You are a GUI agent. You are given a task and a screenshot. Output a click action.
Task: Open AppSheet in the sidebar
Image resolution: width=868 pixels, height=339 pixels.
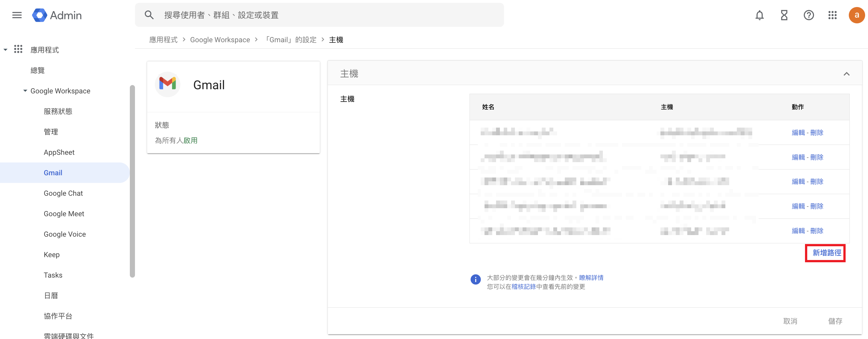click(x=59, y=152)
